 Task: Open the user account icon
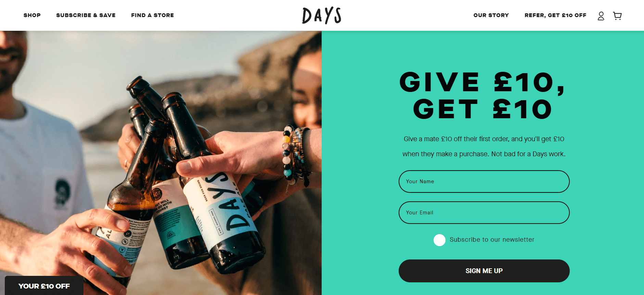(x=601, y=16)
